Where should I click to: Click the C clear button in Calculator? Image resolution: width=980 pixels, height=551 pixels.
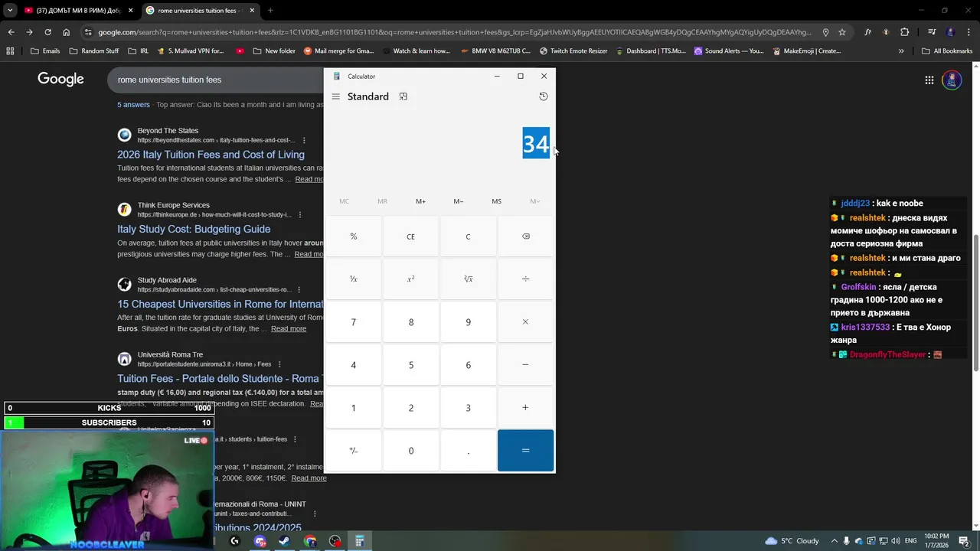coord(468,236)
